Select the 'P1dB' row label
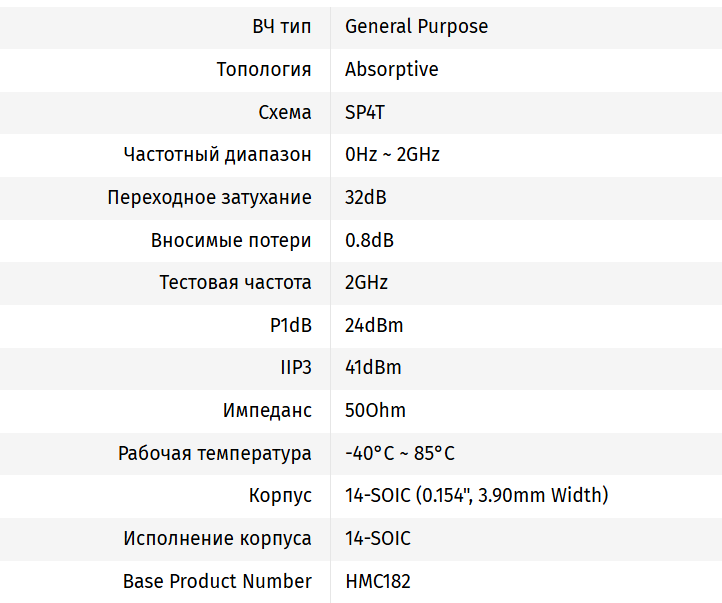This screenshot has height=603, width=722. pyautogui.click(x=290, y=326)
